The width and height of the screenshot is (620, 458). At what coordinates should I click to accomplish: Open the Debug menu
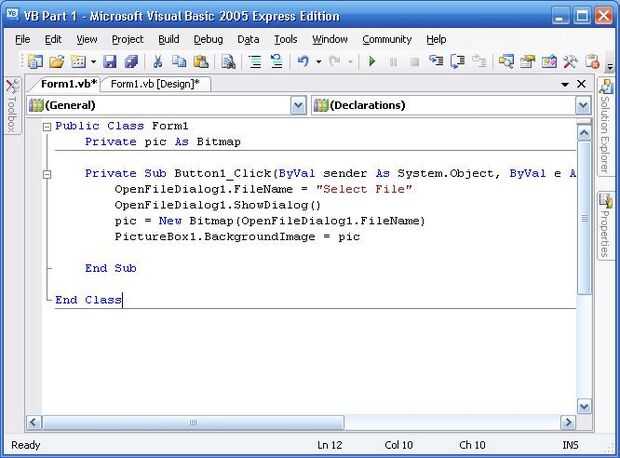pyautogui.click(x=208, y=40)
